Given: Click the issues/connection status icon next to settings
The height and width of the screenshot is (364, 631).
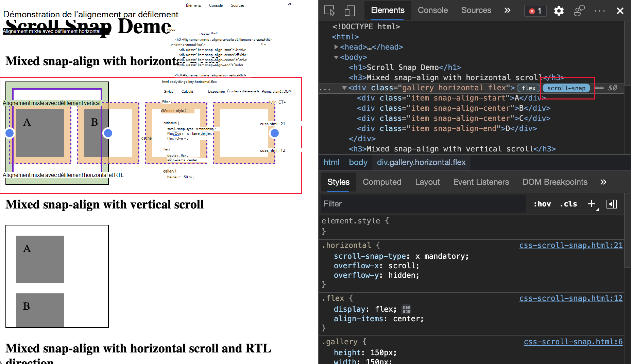Looking at the screenshot, I should 579,11.
